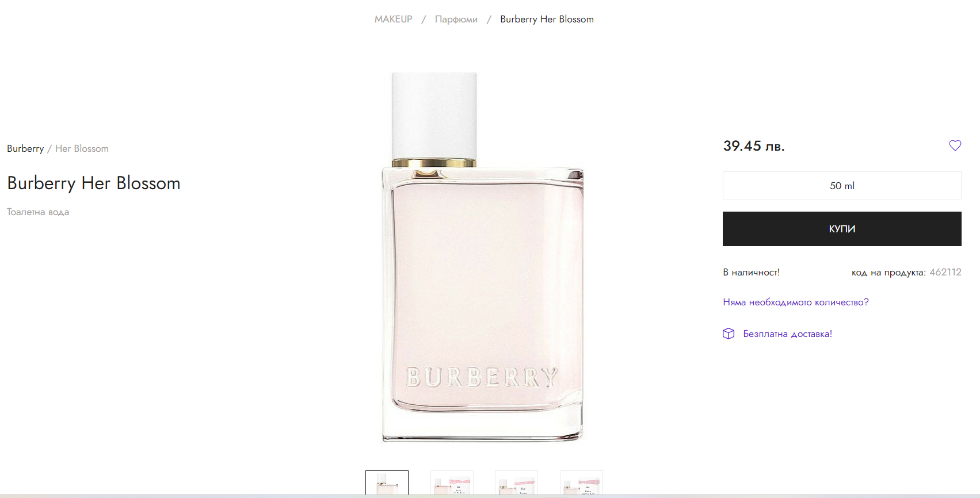Viewport: 980px width, 498px height.
Task: Click the КУПИ buy button
Action: tap(842, 229)
